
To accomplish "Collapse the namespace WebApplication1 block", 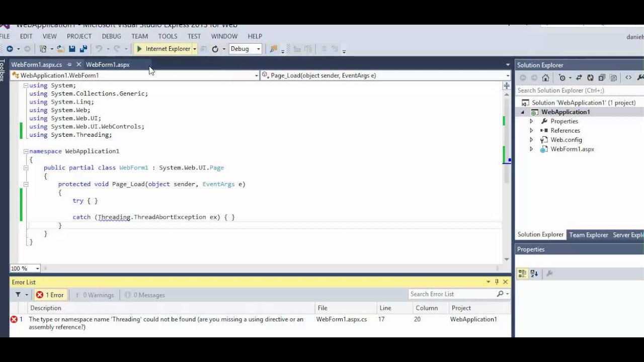I will (26, 151).
